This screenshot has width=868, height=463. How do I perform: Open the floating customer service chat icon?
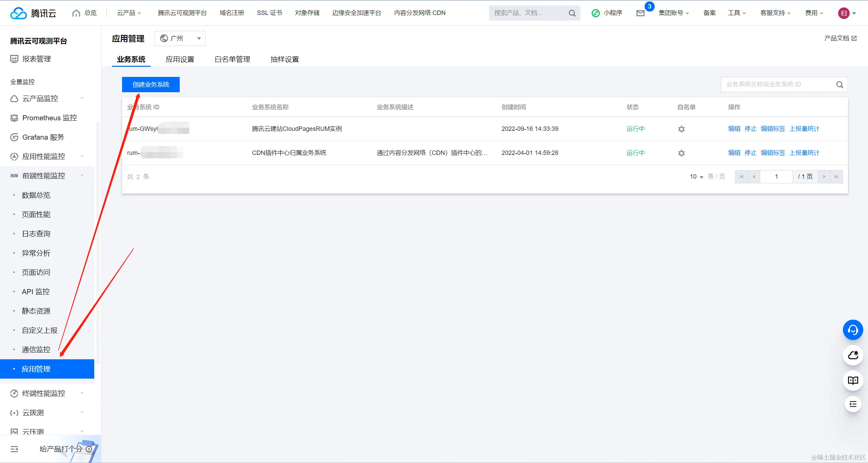853,329
